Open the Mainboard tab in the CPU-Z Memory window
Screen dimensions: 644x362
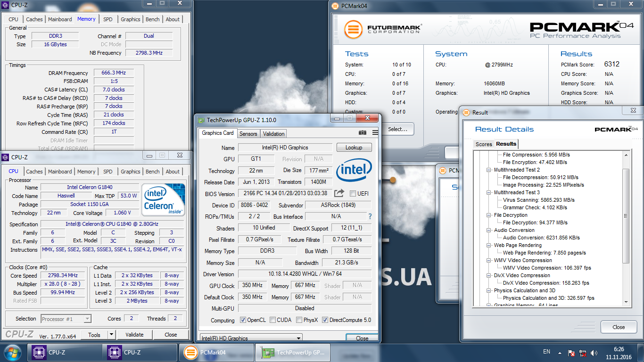coord(60,19)
